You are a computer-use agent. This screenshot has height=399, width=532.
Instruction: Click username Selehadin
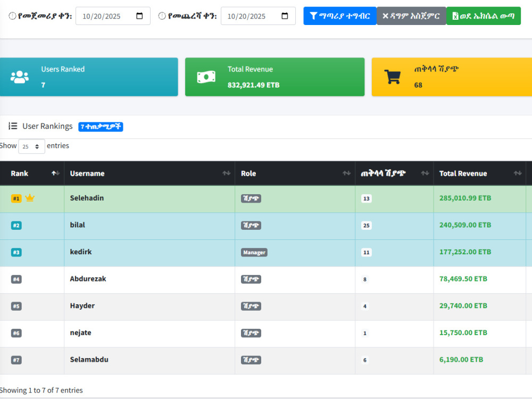(x=87, y=198)
